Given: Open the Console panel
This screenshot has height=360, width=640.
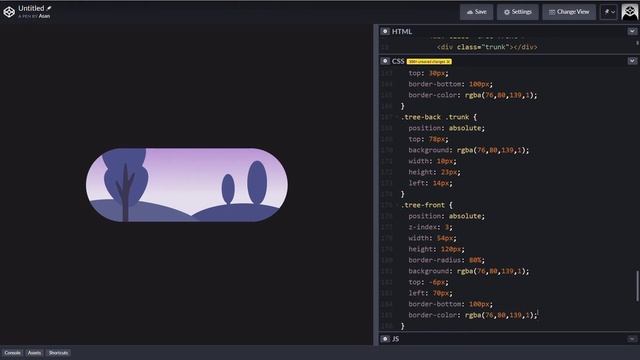Looking at the screenshot, I should (12, 353).
